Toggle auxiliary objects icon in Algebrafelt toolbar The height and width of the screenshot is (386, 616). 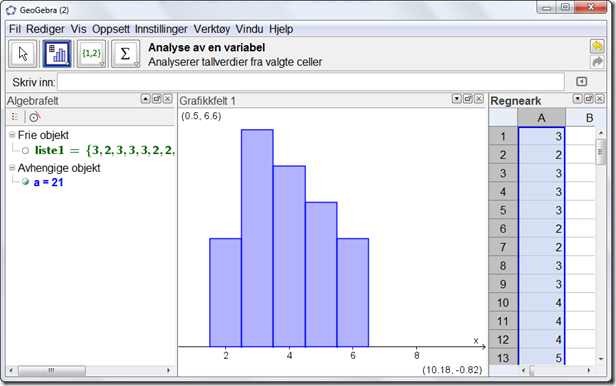[15, 117]
